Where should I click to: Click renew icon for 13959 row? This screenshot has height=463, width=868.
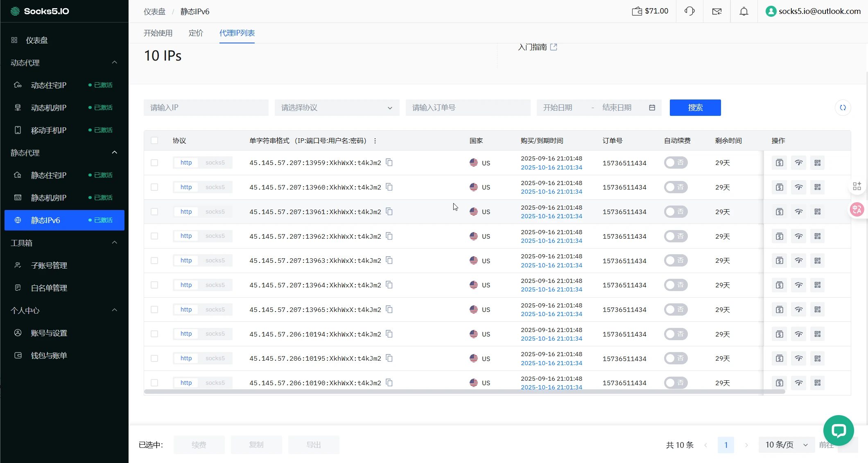(x=780, y=163)
